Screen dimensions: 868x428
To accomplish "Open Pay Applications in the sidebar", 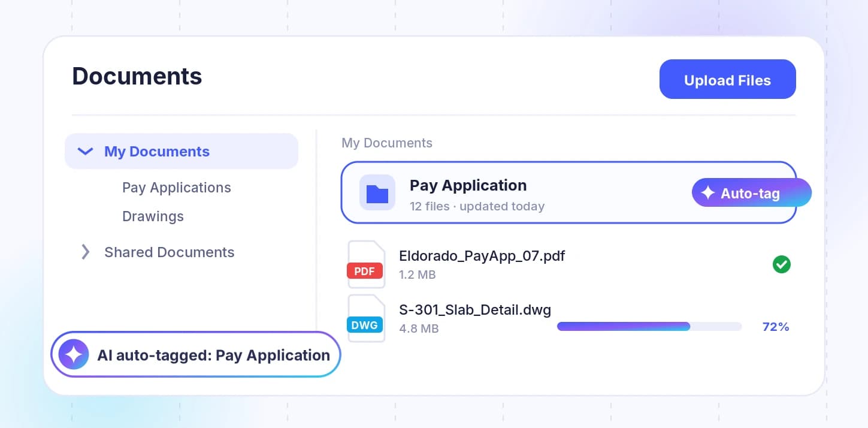I will (177, 188).
